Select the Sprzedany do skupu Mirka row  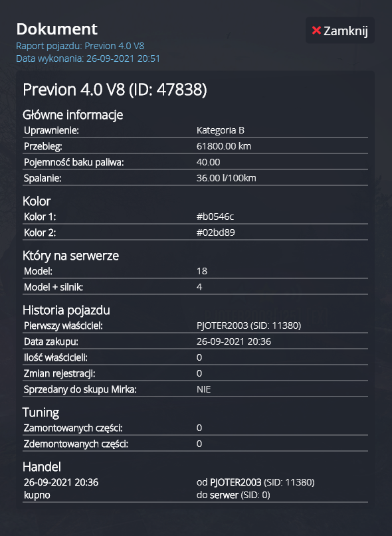click(x=195, y=389)
